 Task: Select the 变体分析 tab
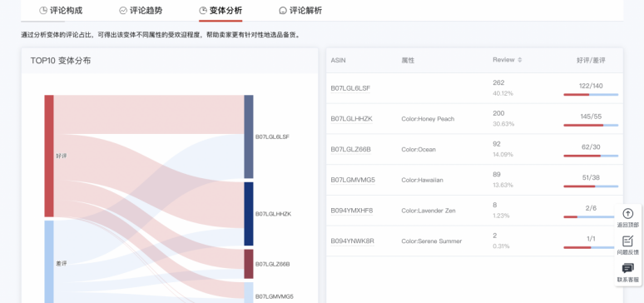[220, 11]
